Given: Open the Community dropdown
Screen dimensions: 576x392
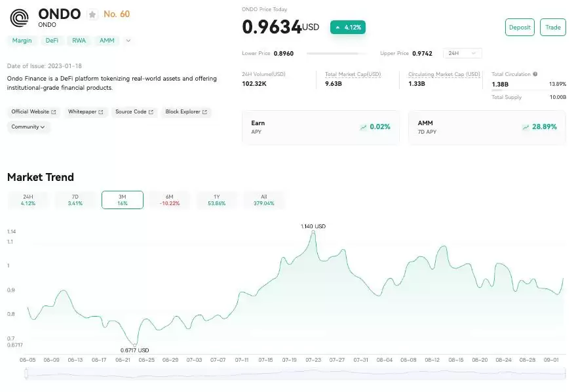Looking at the screenshot, I should (28, 127).
